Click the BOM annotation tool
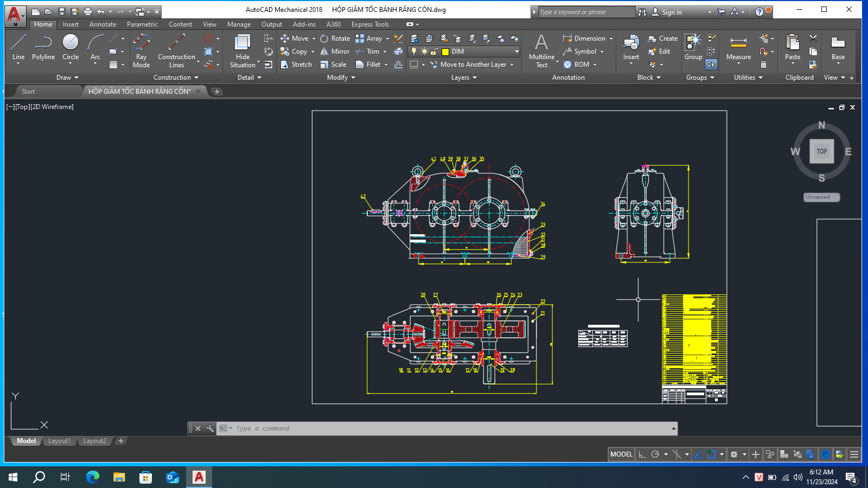 (576, 65)
